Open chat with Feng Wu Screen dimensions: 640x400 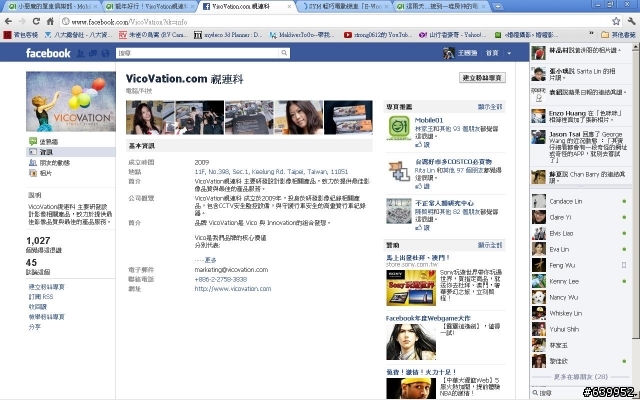[x=580, y=265]
